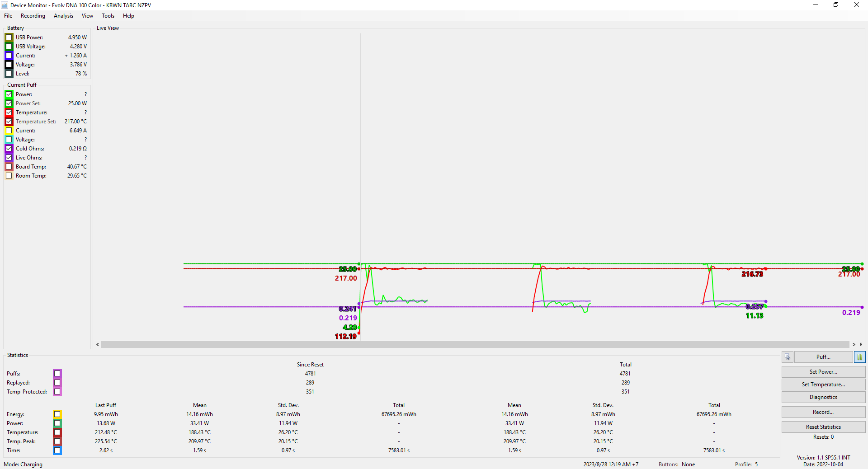The image size is (868, 469).
Task: Click the pause live view button
Action: [x=859, y=357]
